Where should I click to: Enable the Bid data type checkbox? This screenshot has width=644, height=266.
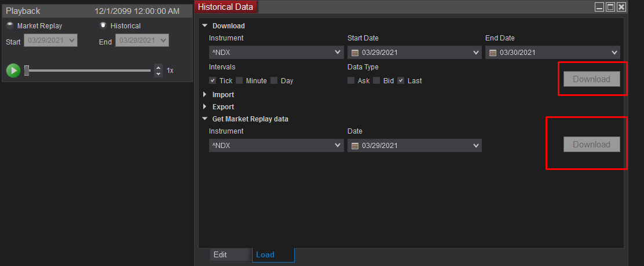point(376,81)
